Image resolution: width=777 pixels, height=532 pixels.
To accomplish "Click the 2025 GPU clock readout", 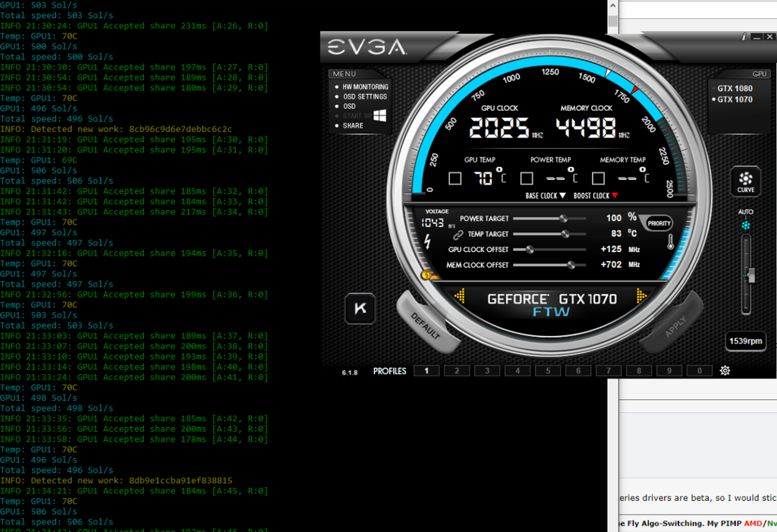I will pyautogui.click(x=499, y=127).
